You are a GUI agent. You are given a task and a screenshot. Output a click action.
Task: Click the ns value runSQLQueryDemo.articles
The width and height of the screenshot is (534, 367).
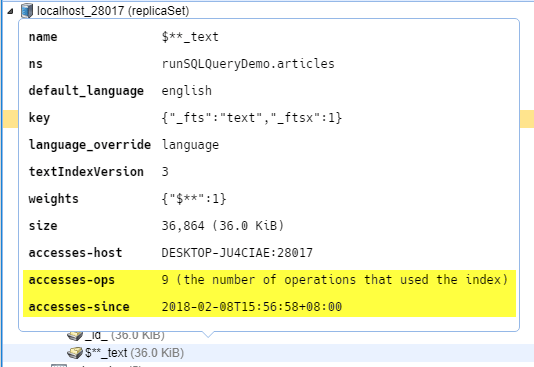pos(248,64)
